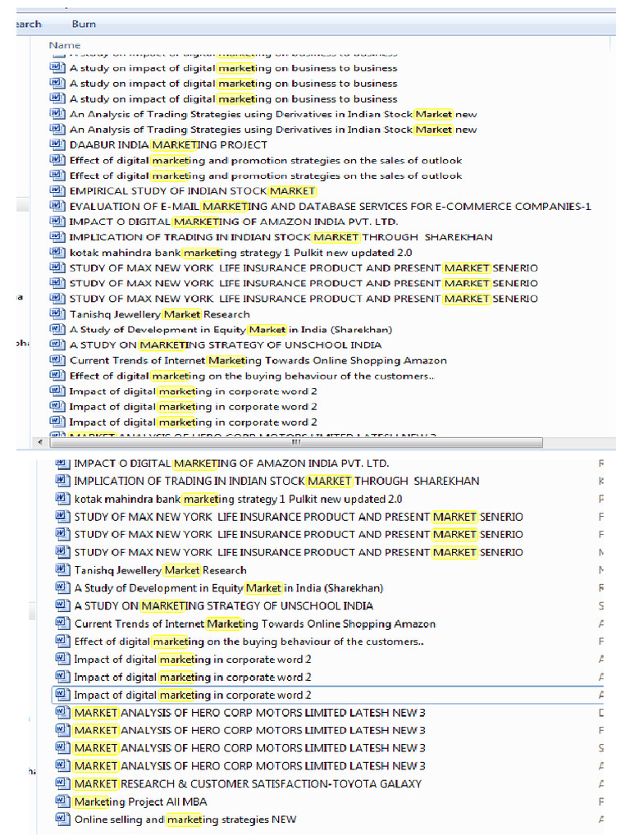Click buying behaviour file icon in upper list

[57, 375]
